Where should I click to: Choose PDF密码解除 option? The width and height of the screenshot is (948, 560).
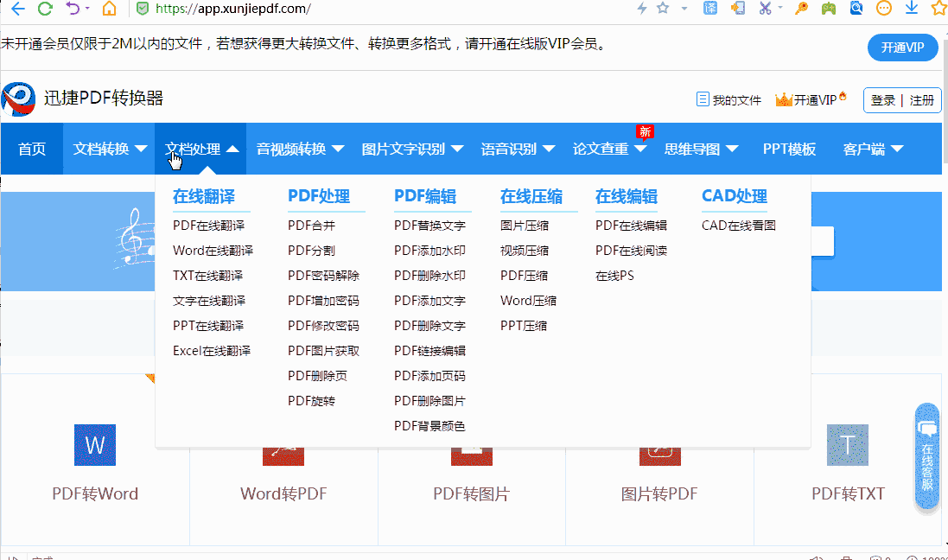click(323, 276)
